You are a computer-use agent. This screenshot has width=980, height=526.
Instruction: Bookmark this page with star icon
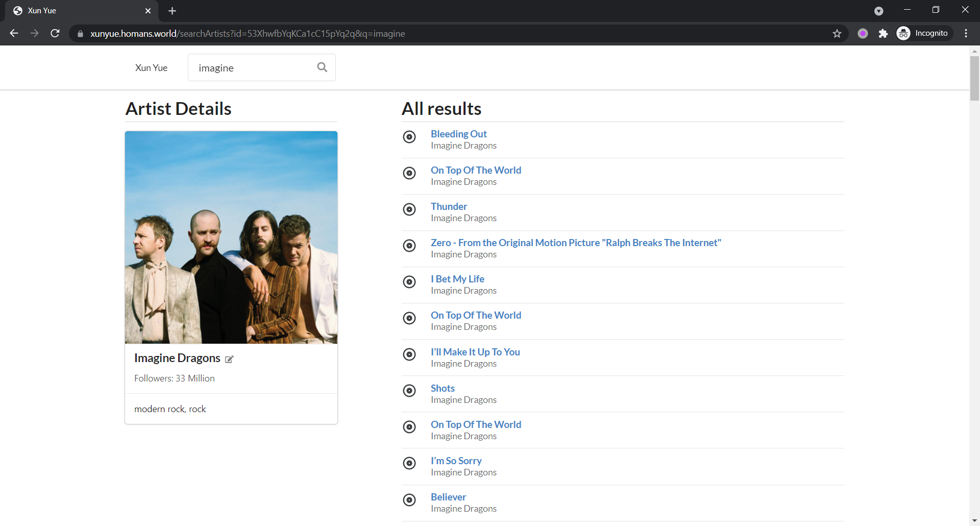[x=837, y=33]
